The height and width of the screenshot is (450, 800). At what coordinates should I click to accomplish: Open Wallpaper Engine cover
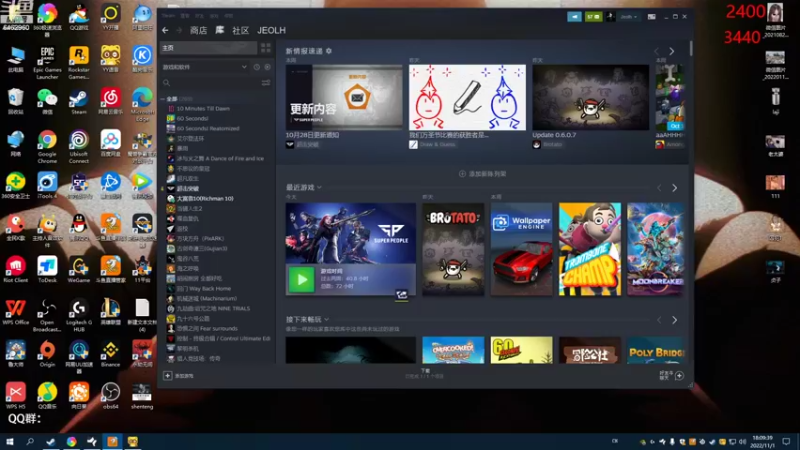[521, 249]
